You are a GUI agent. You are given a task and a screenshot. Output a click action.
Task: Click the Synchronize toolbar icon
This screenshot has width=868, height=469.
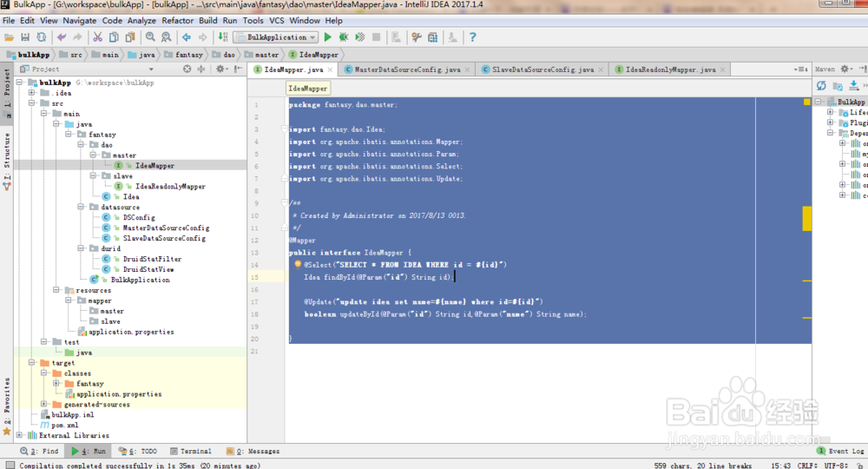[42, 37]
